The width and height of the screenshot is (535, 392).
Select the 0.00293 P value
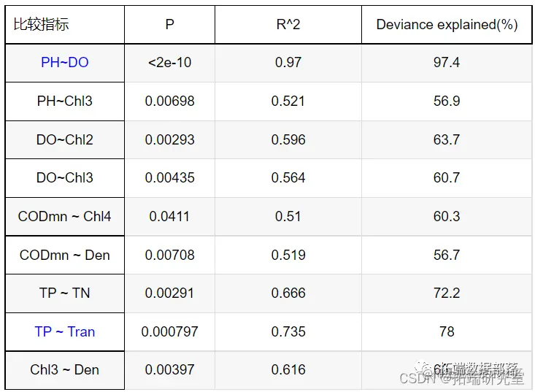click(x=169, y=139)
